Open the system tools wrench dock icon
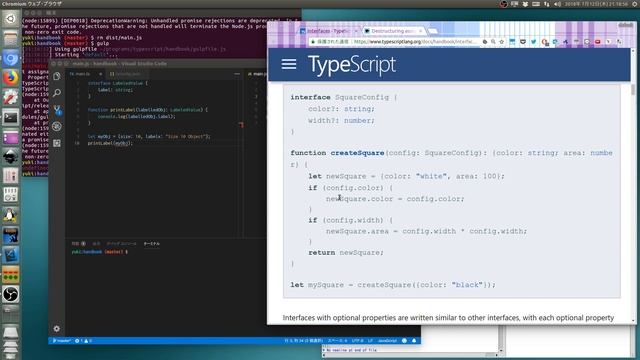Image resolution: width=640 pixels, height=360 pixels. pyautogui.click(x=11, y=97)
